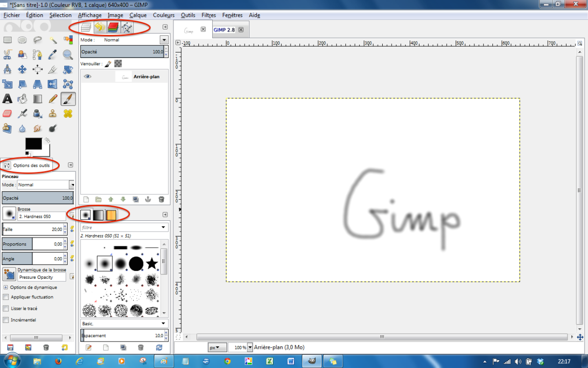This screenshot has width=588, height=368.
Task: Open the brushes dock configuration menu arrow
Action: (165, 214)
